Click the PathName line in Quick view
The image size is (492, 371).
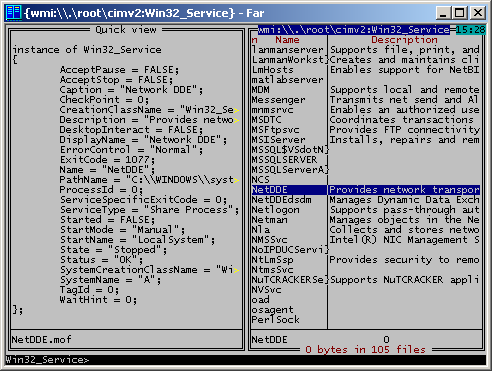[x=149, y=180]
